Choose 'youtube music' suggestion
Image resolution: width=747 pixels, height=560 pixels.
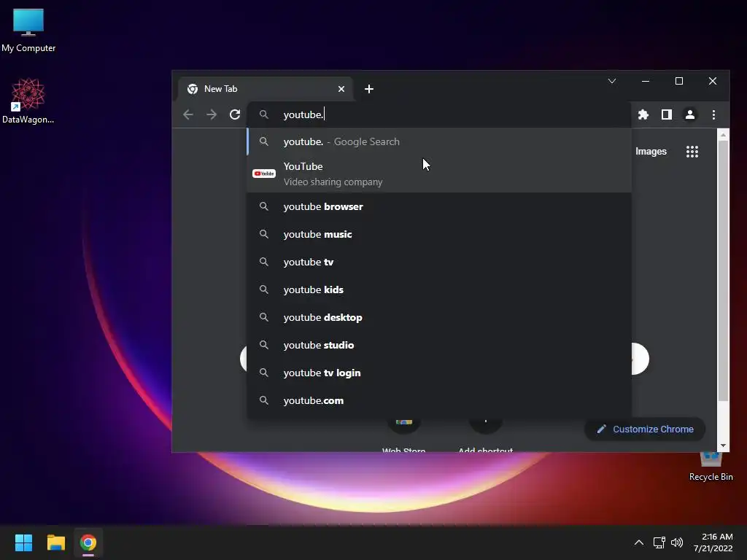pyautogui.click(x=439, y=234)
